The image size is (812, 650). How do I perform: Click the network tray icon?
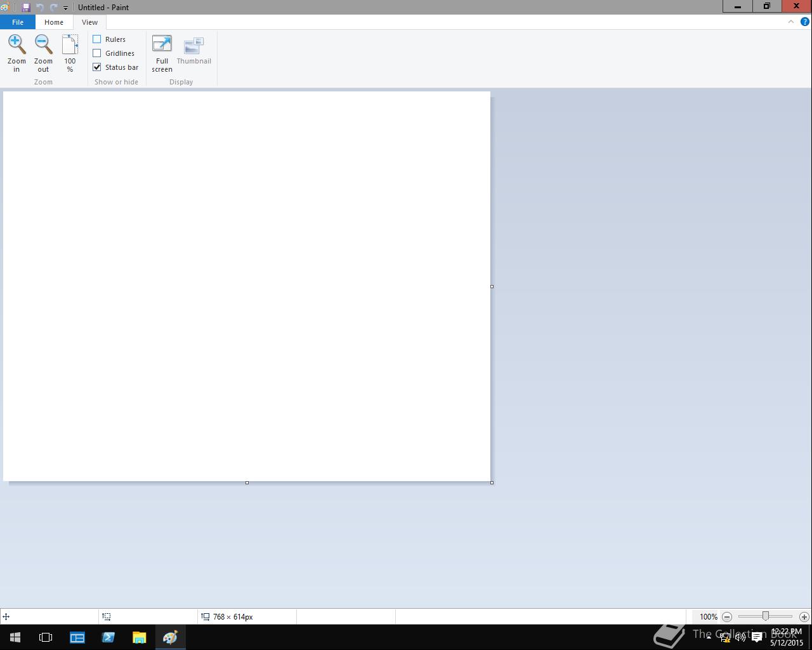pos(724,637)
